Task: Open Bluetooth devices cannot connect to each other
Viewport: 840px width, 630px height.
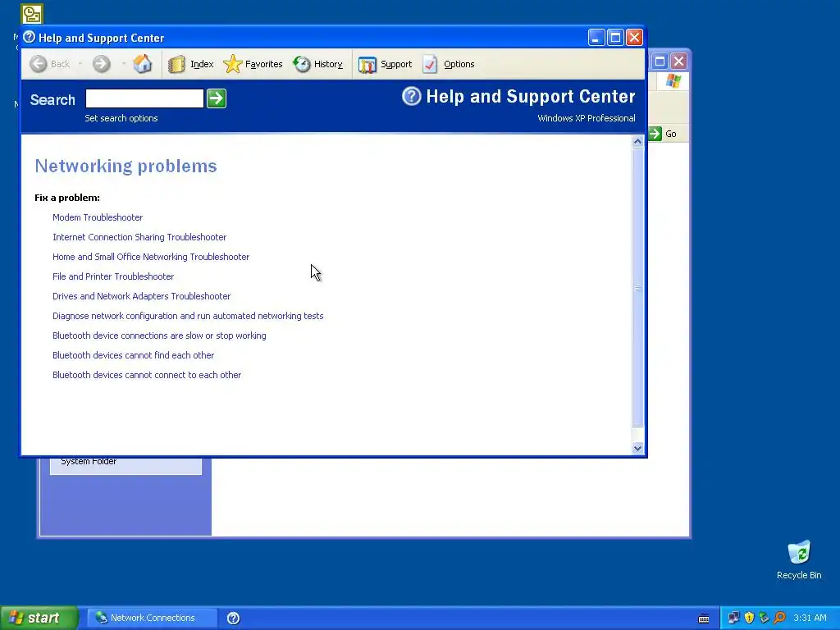Action: click(x=147, y=375)
